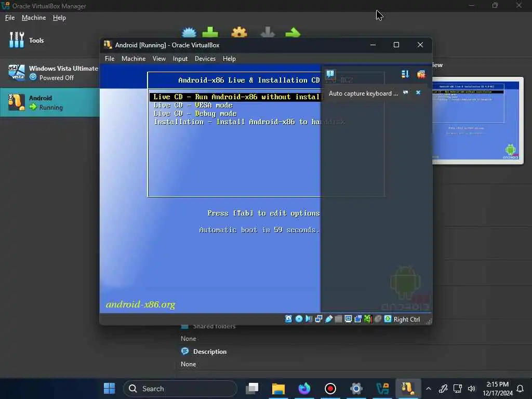Screen dimensions: 532x399
Task: Select Installation to harddisk boot entry
Action: 249,122
